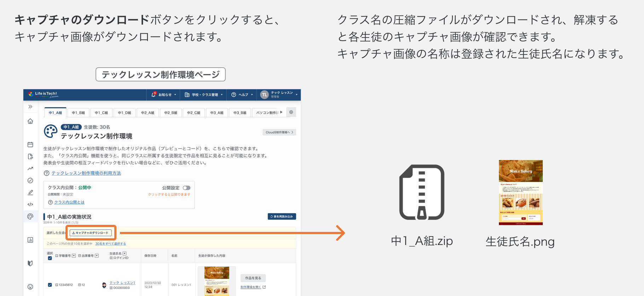The image size is (644, 296).
Task: Switch to the 中1_C組 tab
Action: [x=102, y=113]
